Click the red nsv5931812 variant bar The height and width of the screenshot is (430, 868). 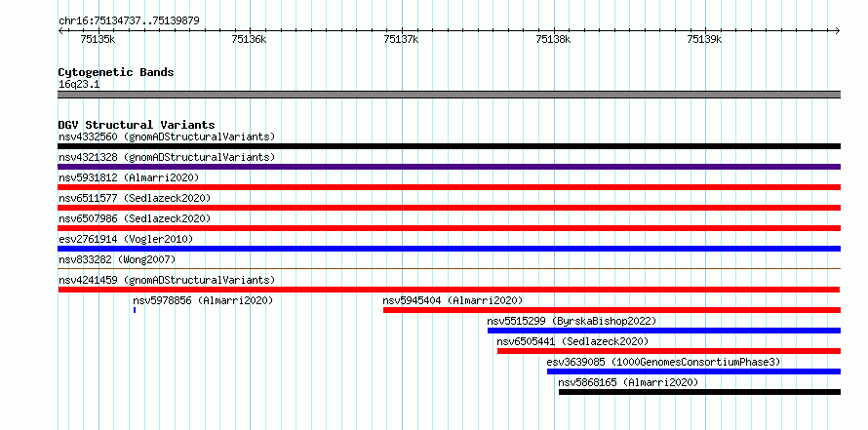(449, 187)
